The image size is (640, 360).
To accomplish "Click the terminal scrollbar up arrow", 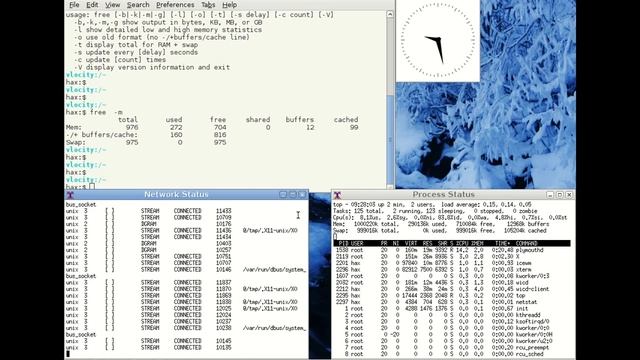I will pyautogui.click(x=390, y=14).
